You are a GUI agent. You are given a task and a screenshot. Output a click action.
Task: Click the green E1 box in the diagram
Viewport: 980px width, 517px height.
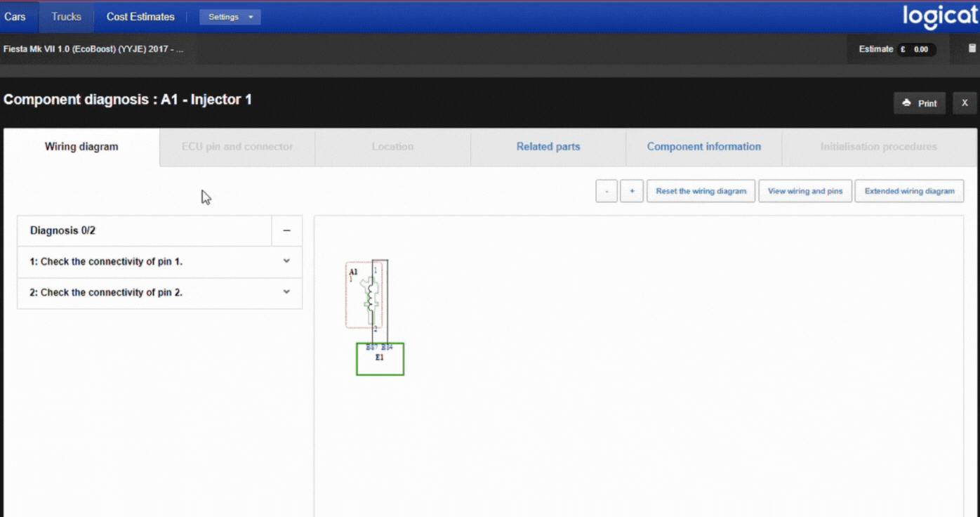point(380,360)
